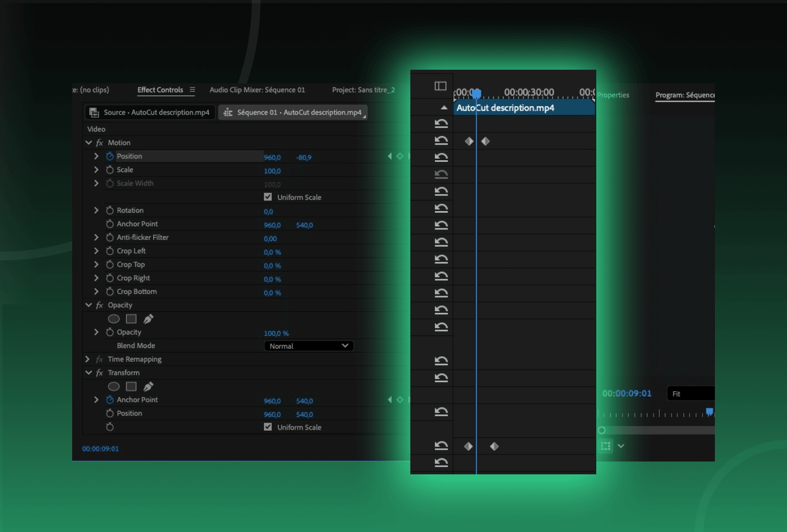Toggle Uniform Scale in the Transform effect
The height and width of the screenshot is (532, 787).
[268, 427]
